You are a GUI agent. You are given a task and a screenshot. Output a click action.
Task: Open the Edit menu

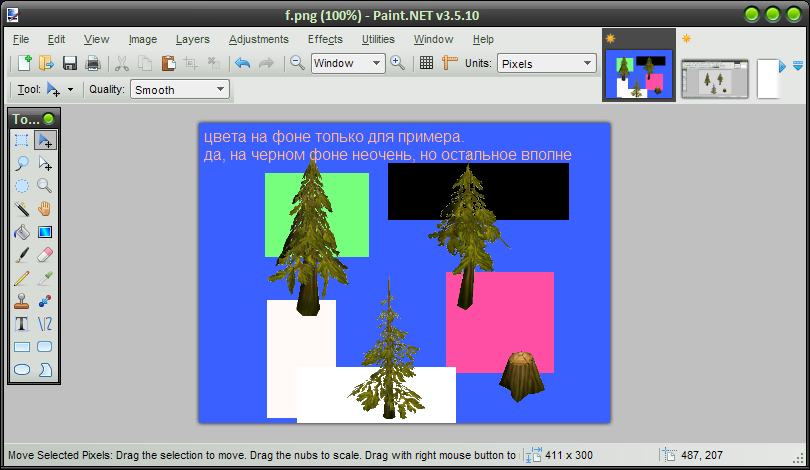56,39
